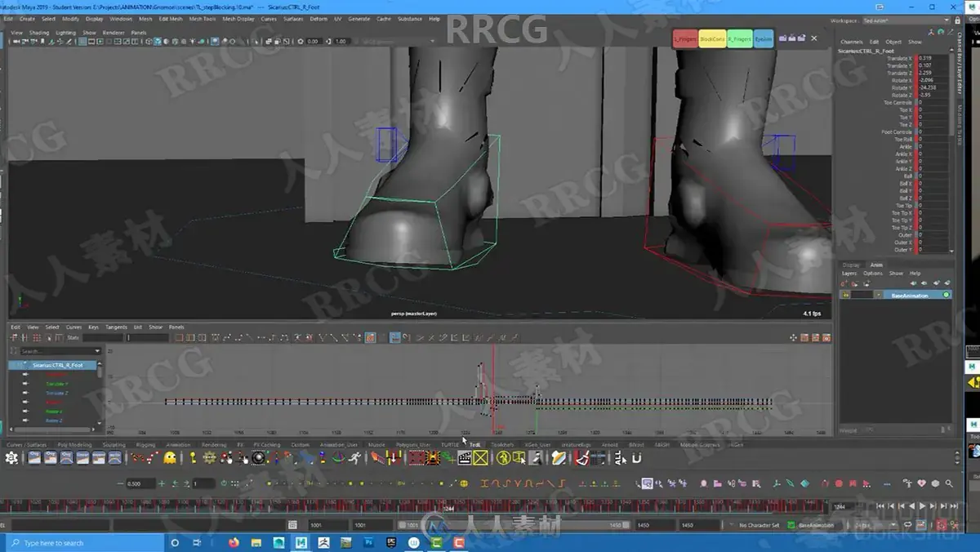Viewport: 980px width, 552px height.
Task: Toggle the BaseAnimation layer green indicator
Action: (947, 295)
